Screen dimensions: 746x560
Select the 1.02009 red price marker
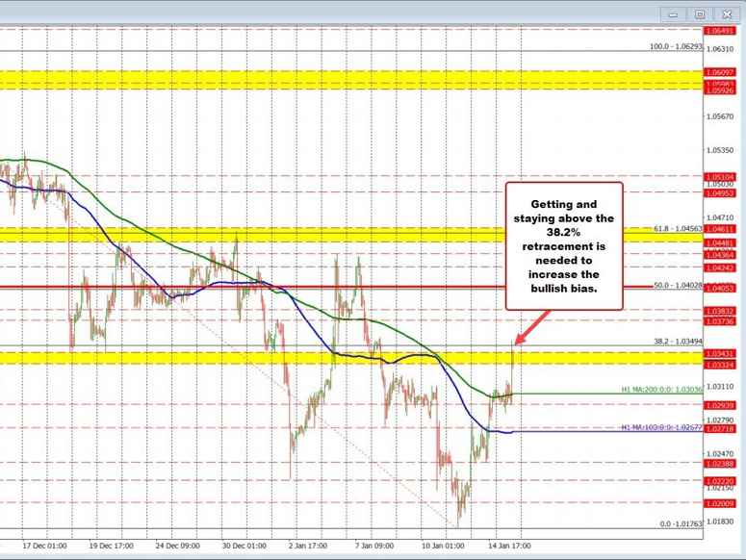coord(720,504)
